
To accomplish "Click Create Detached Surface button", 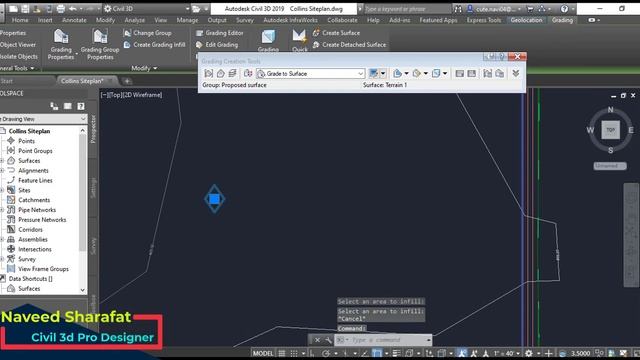I will tap(349, 44).
